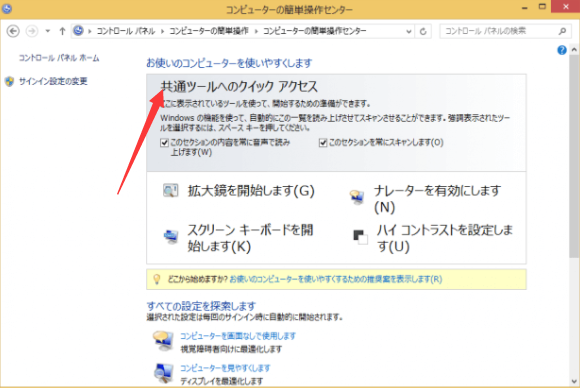
Task: Click the High Contrast icon
Action: click(360, 237)
